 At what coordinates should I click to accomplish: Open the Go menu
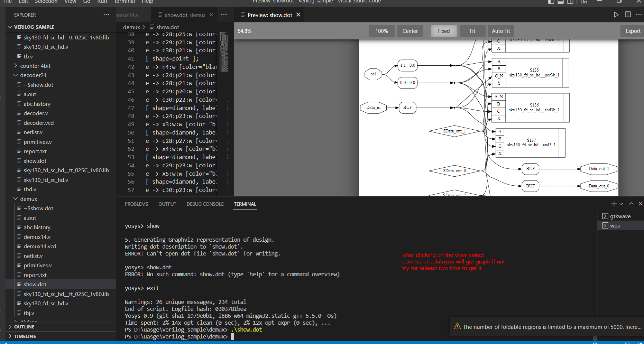pos(86,1)
